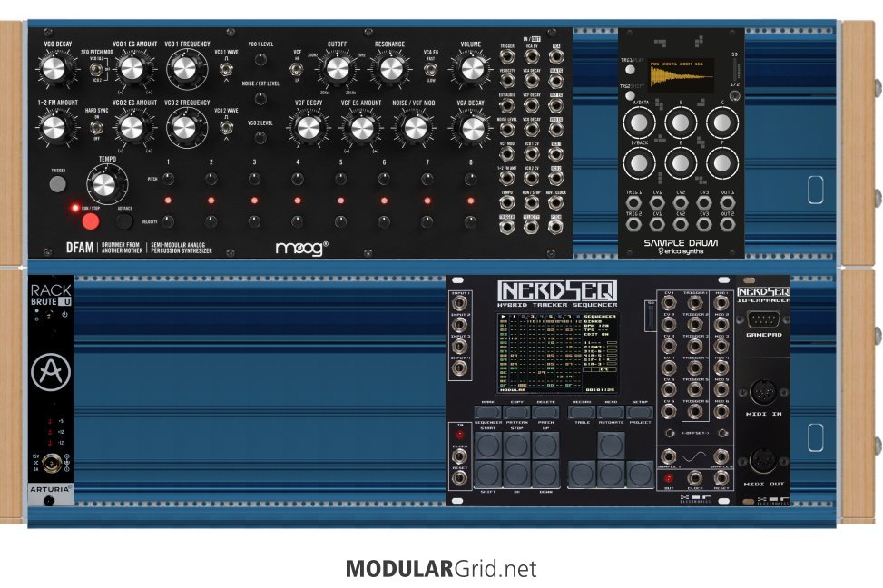Click the step 4 Pitch knob
The image size is (883, 588).
point(298,179)
